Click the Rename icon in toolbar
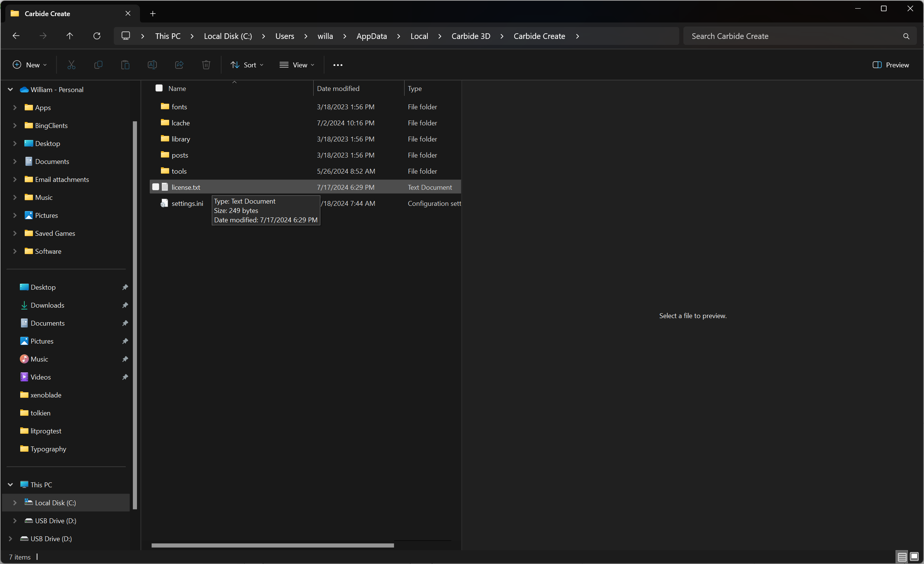This screenshot has height=564, width=924. 152,65
